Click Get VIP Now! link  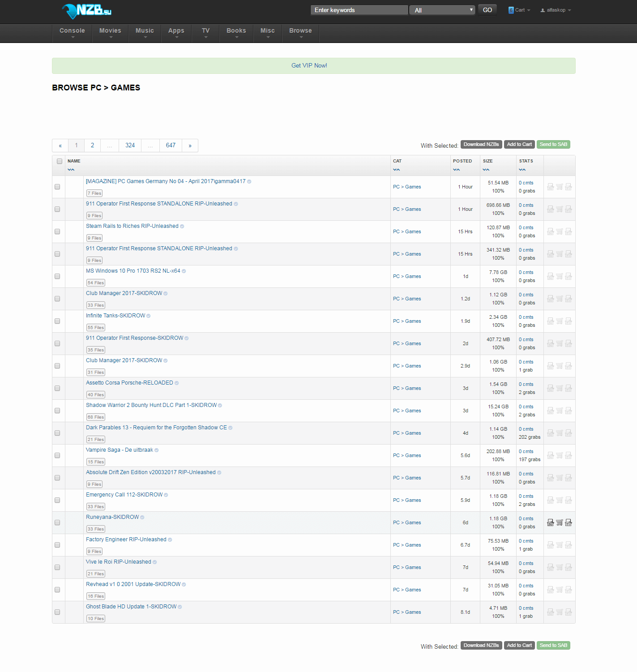click(309, 65)
